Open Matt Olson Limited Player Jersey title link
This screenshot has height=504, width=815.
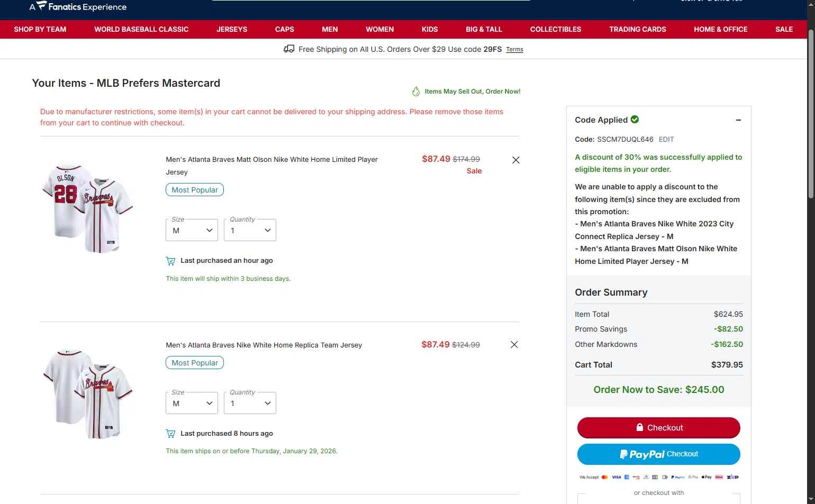pos(271,166)
